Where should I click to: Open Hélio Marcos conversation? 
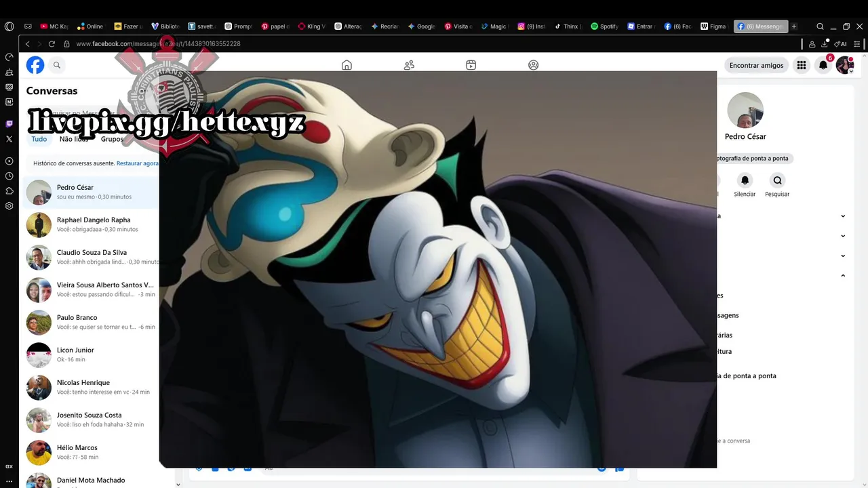coord(92,452)
